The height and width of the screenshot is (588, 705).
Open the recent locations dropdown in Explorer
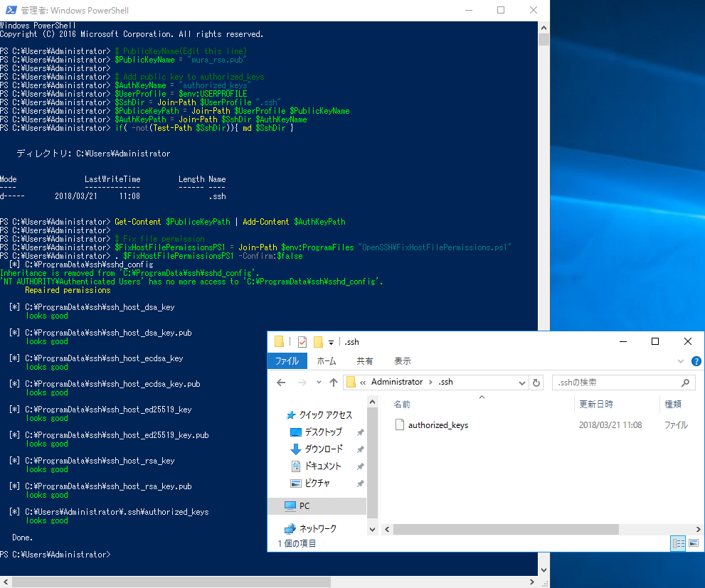tap(319, 383)
